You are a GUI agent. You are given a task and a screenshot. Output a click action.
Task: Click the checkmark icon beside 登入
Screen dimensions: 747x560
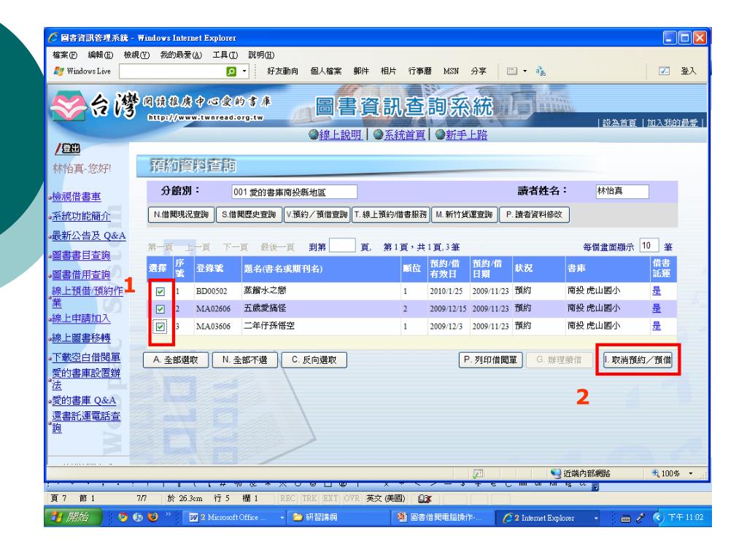[x=664, y=71]
